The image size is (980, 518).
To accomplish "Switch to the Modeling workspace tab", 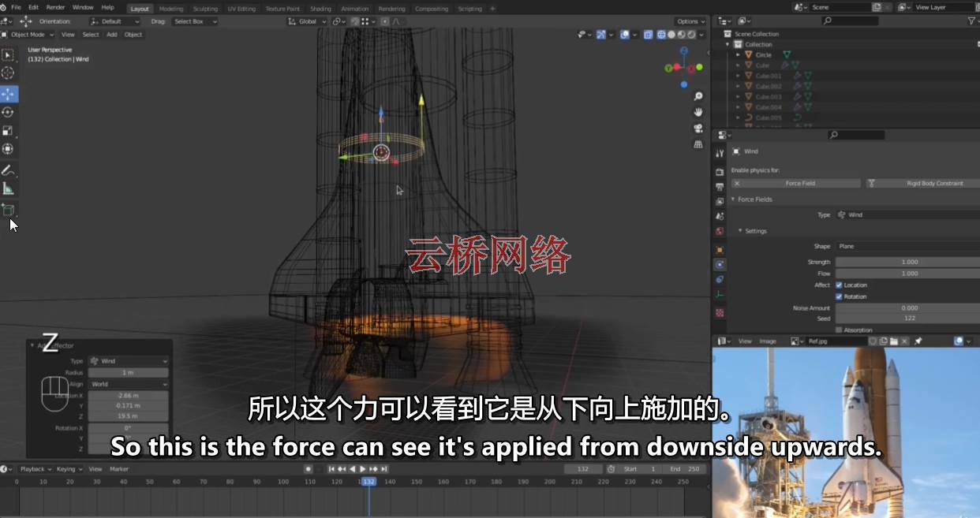I will (171, 9).
